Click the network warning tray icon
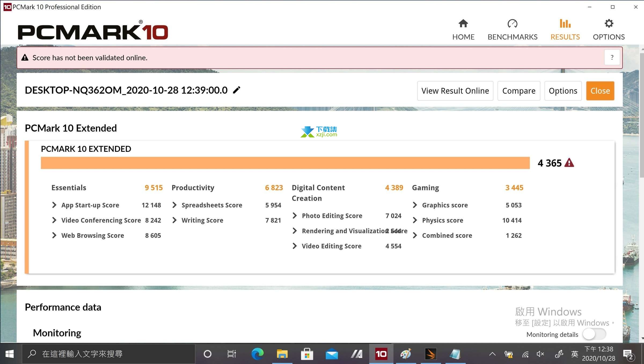Image resolution: width=644 pixels, height=364 pixels. [508, 354]
